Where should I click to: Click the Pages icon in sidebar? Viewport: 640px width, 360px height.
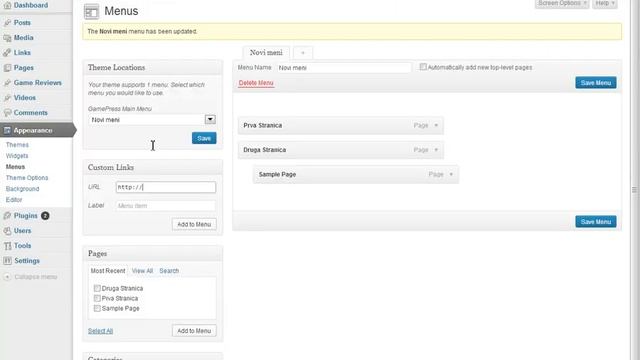[x=7, y=68]
